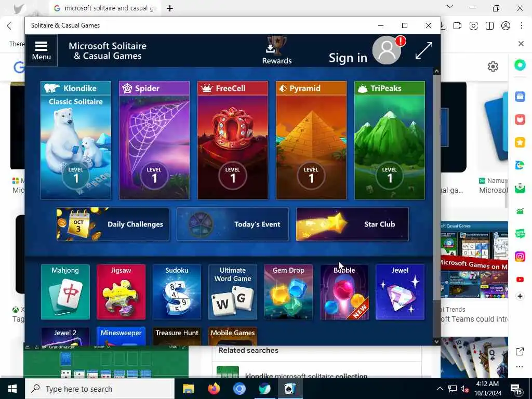
Task: Launch the Bubble game tile
Action: pos(344,292)
